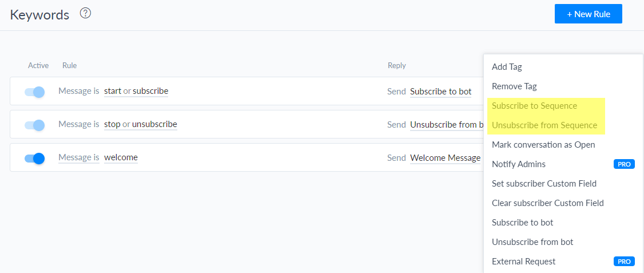Open the Subscribe to bot reply link
The image size is (644, 273).
441,91
